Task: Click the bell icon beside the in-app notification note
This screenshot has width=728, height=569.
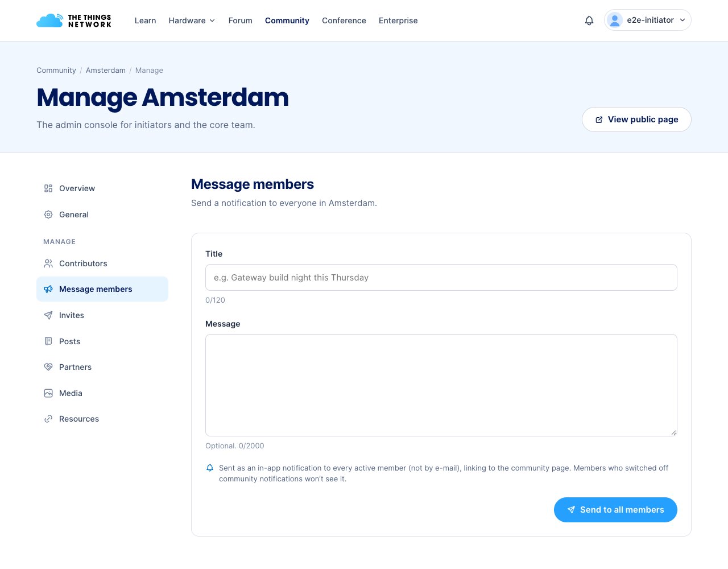Action: point(210,468)
